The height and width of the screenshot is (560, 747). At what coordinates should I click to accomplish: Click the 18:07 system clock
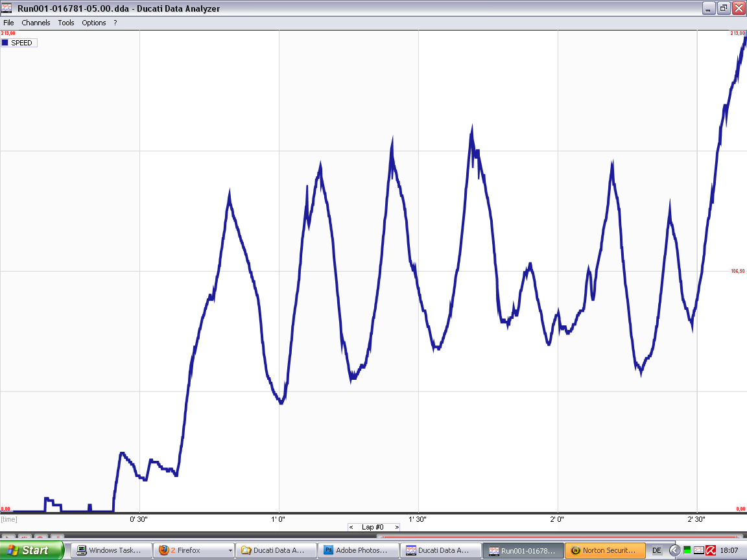[x=729, y=550]
